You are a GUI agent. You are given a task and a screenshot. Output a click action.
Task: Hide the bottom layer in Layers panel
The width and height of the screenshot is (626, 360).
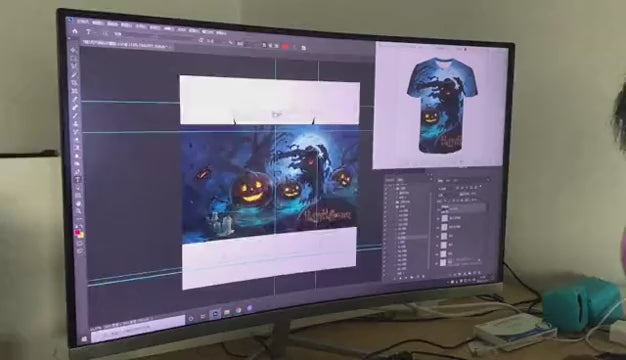pos(437,262)
